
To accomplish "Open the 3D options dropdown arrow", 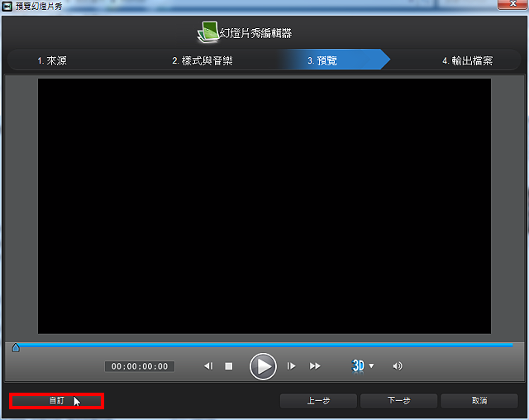I will [x=371, y=365].
